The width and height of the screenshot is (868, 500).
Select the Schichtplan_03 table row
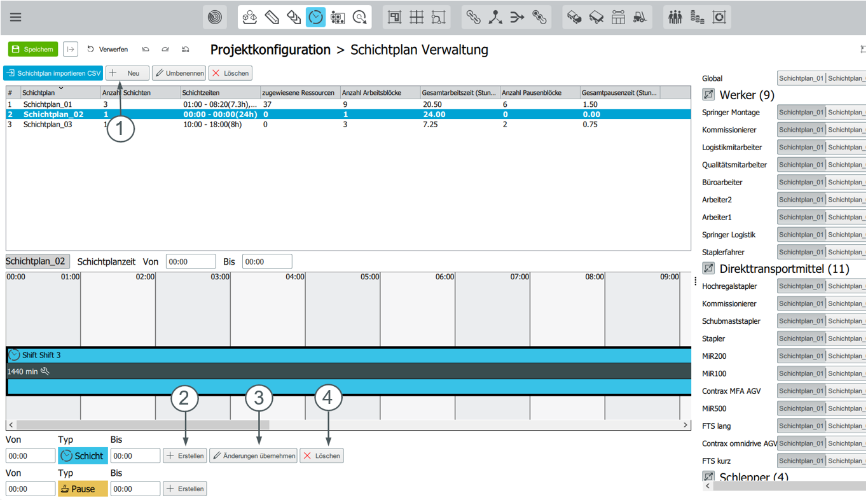tap(348, 125)
